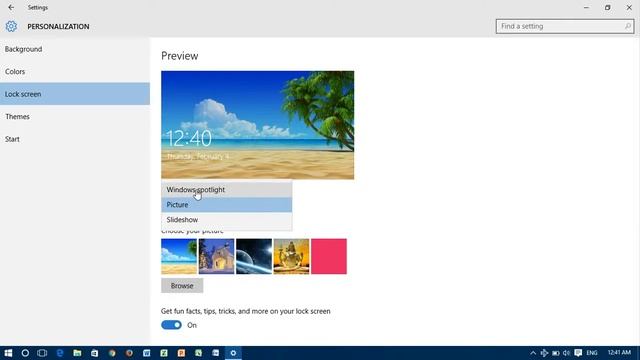640x360 pixels.
Task: Open the Colors settings page
Action: point(75,71)
